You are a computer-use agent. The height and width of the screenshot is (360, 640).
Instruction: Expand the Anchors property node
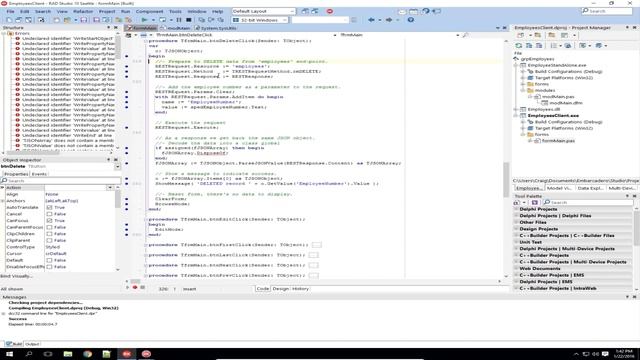[x=3, y=201]
